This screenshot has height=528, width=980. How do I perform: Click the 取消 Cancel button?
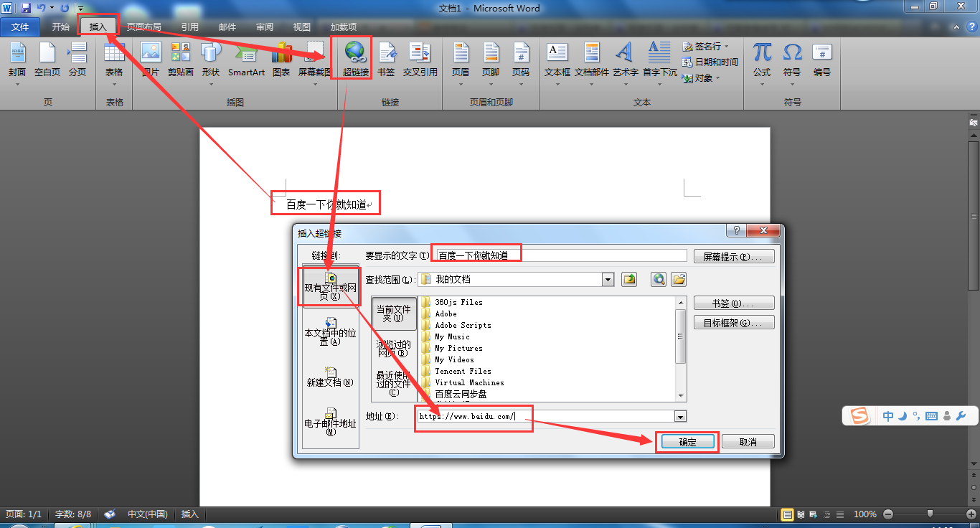tap(748, 442)
